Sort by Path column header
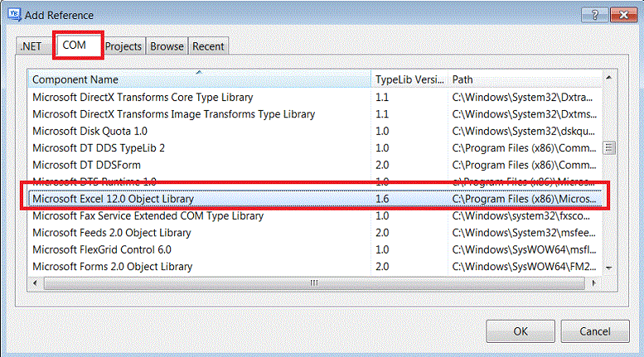Viewport: 644px width, 357px height. coord(525,80)
